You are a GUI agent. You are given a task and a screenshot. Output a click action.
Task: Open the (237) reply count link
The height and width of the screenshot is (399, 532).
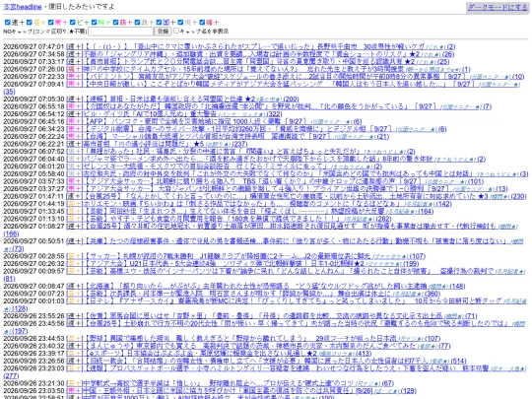tap(239, 144)
